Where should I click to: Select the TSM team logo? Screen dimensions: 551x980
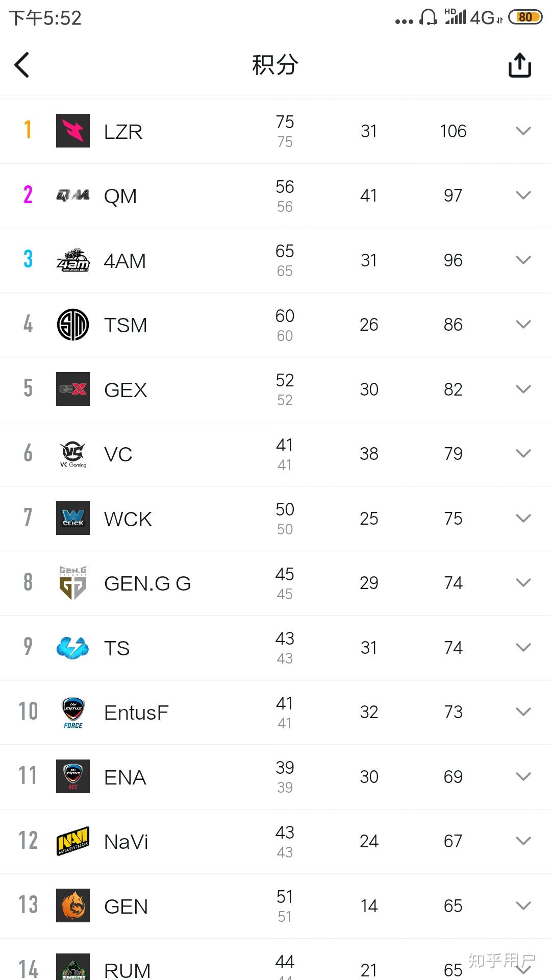click(72, 325)
